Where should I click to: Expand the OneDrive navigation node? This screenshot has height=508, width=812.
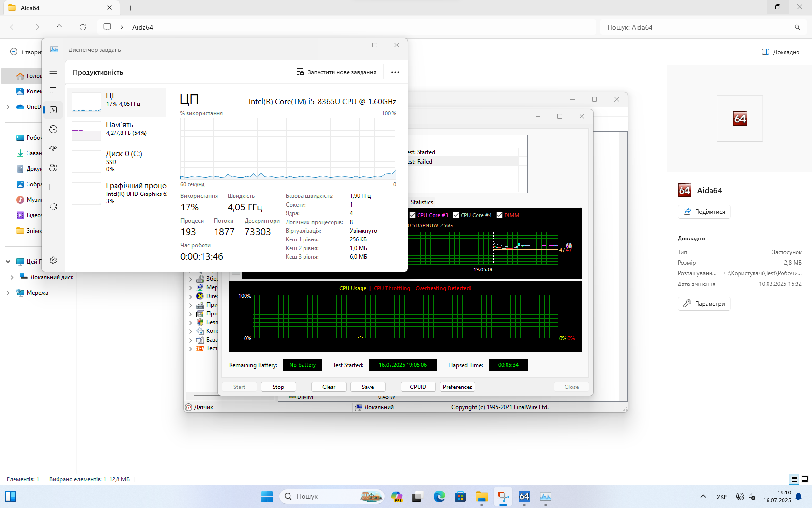[x=8, y=107]
